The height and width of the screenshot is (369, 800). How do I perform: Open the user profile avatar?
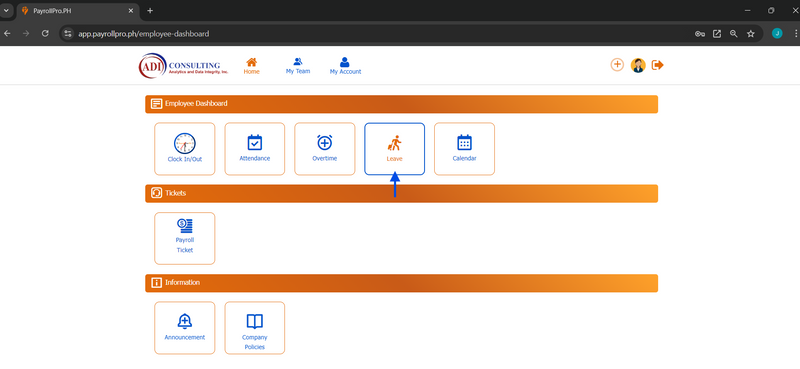pyautogui.click(x=638, y=65)
